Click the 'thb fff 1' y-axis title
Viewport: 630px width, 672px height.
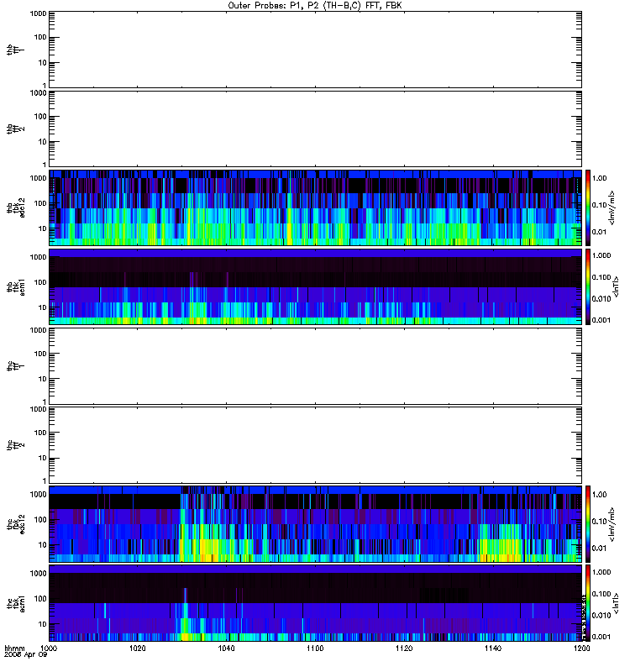click(x=16, y=50)
